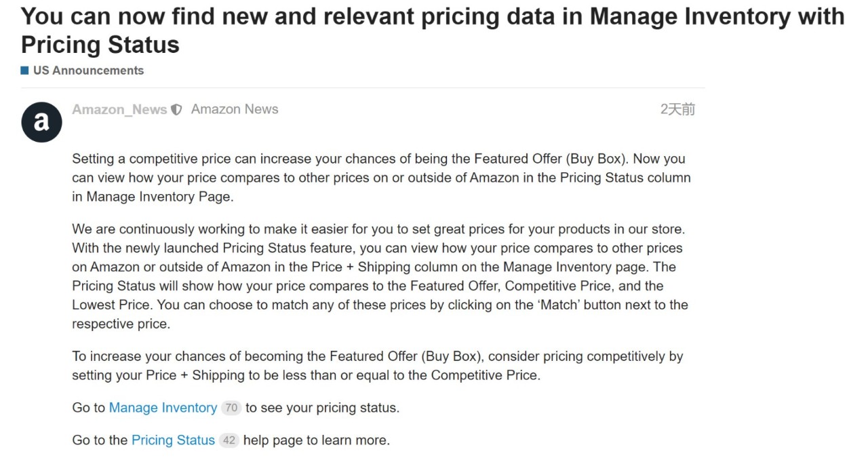Click the text "to see your pricing status"
Viewport: 868px width, 460px height.
point(322,408)
